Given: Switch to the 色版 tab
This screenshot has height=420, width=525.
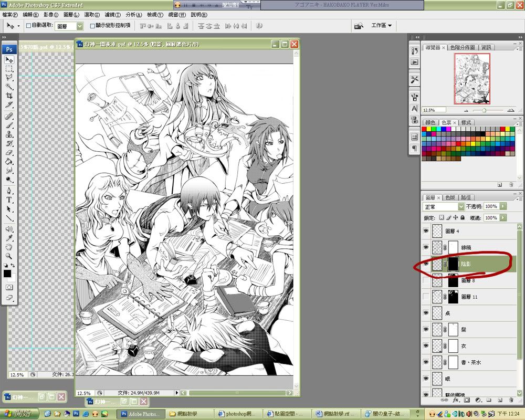Looking at the screenshot, I should [x=450, y=197].
